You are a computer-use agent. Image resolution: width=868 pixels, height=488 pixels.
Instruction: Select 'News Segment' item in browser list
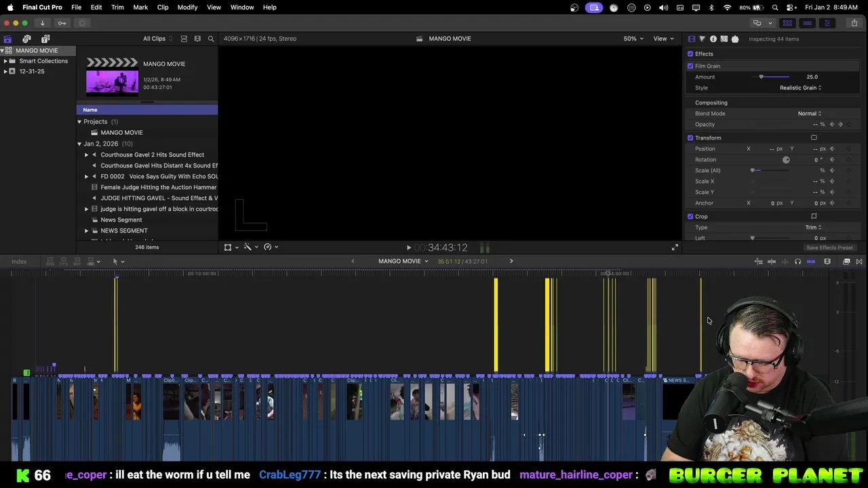[x=121, y=220]
